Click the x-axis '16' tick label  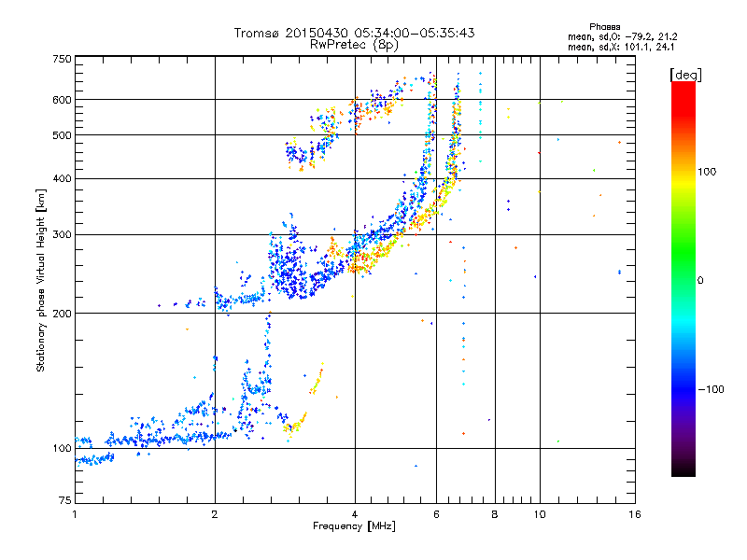(x=635, y=514)
